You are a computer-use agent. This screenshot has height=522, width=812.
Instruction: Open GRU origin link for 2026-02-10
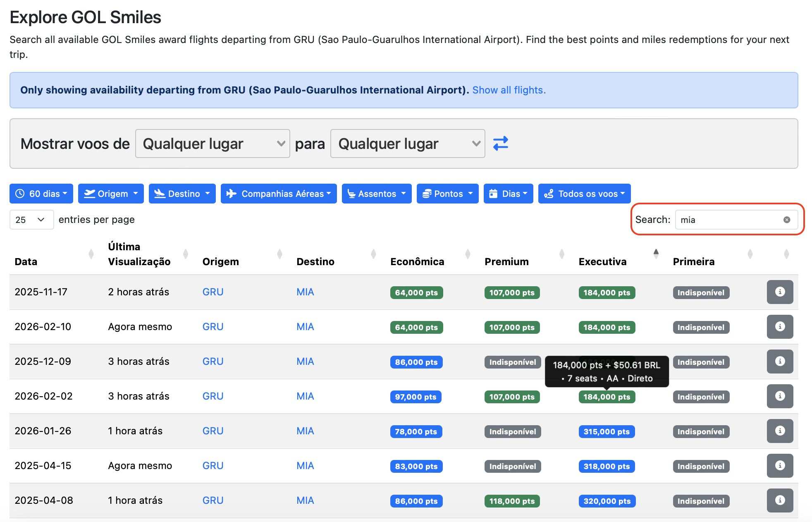point(213,327)
